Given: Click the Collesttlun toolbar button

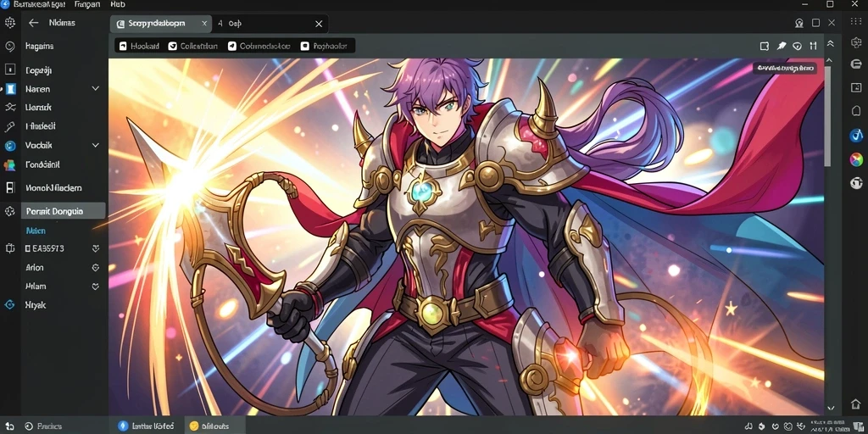Looking at the screenshot, I should pos(193,46).
